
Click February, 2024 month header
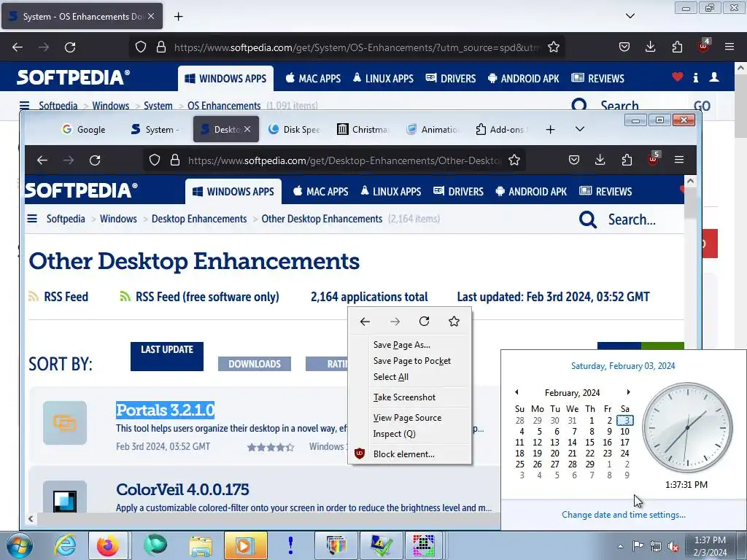pyautogui.click(x=572, y=393)
